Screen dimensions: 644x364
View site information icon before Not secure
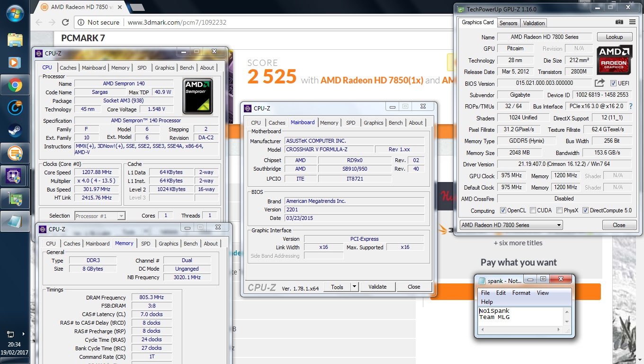(x=81, y=22)
